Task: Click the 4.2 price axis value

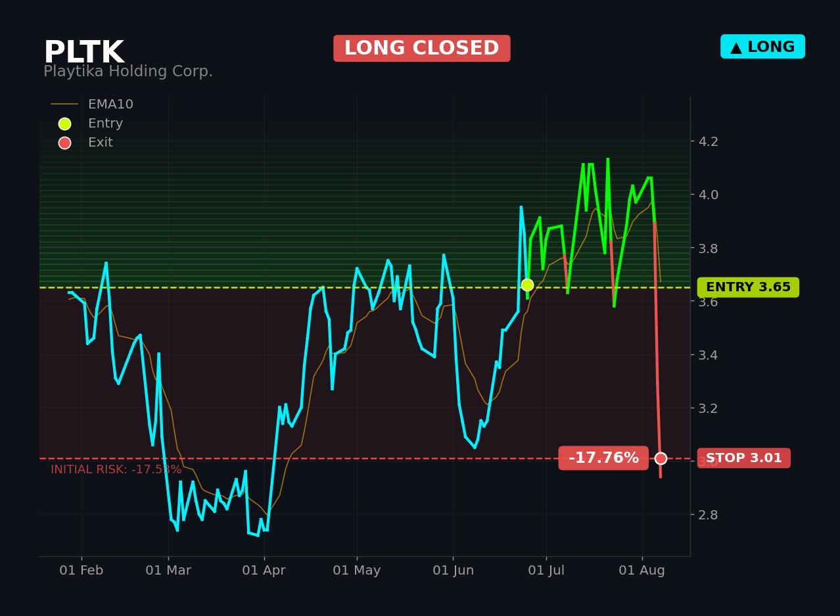Action: point(708,141)
